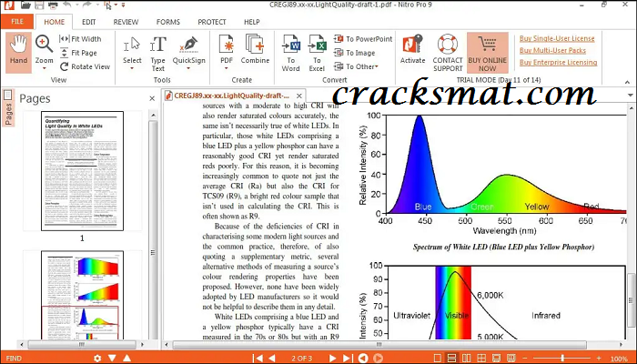637x364 pixels.
Task: Go to previous view round button
Action: pyautogui.click(x=363, y=358)
